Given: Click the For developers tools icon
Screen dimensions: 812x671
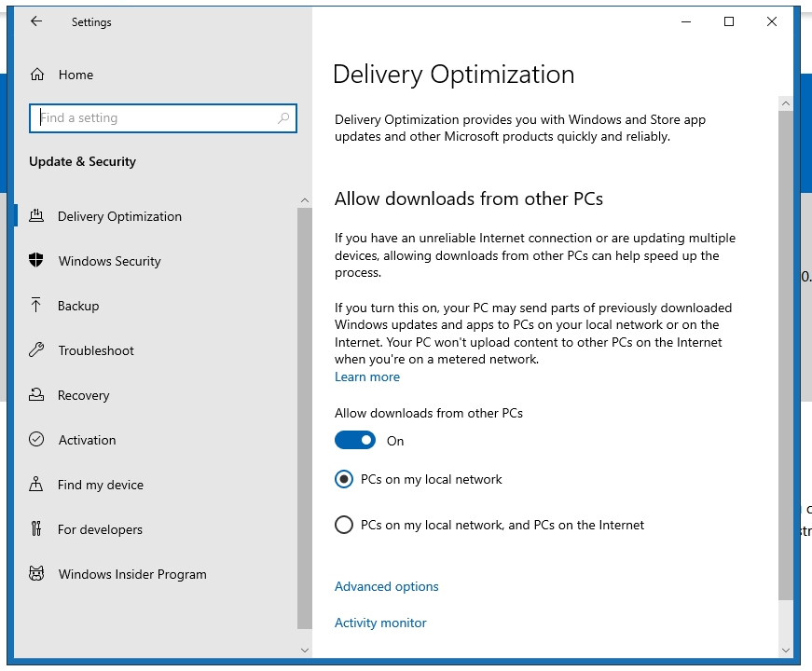Looking at the screenshot, I should coord(35,528).
